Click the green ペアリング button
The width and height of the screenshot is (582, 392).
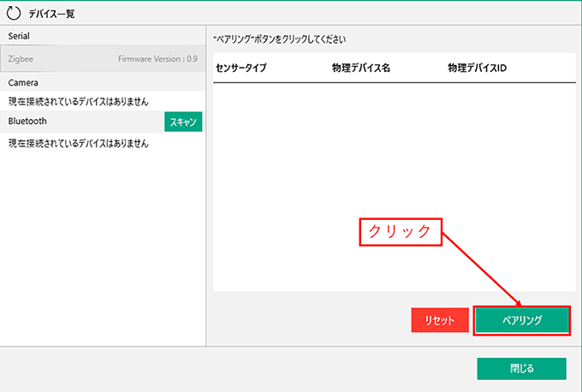click(522, 320)
